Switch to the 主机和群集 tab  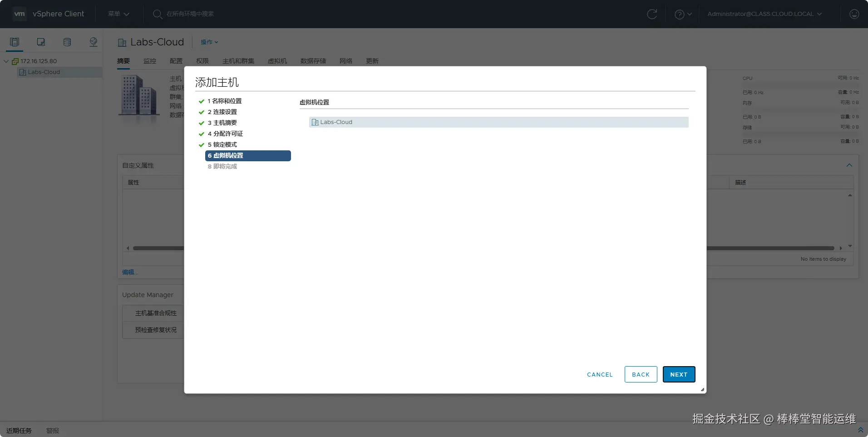click(x=238, y=61)
